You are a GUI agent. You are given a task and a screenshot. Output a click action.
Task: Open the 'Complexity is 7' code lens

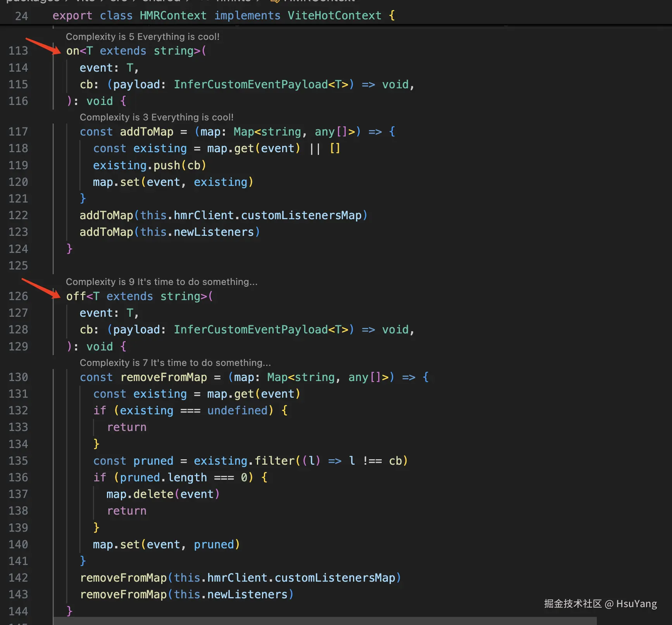click(x=175, y=363)
